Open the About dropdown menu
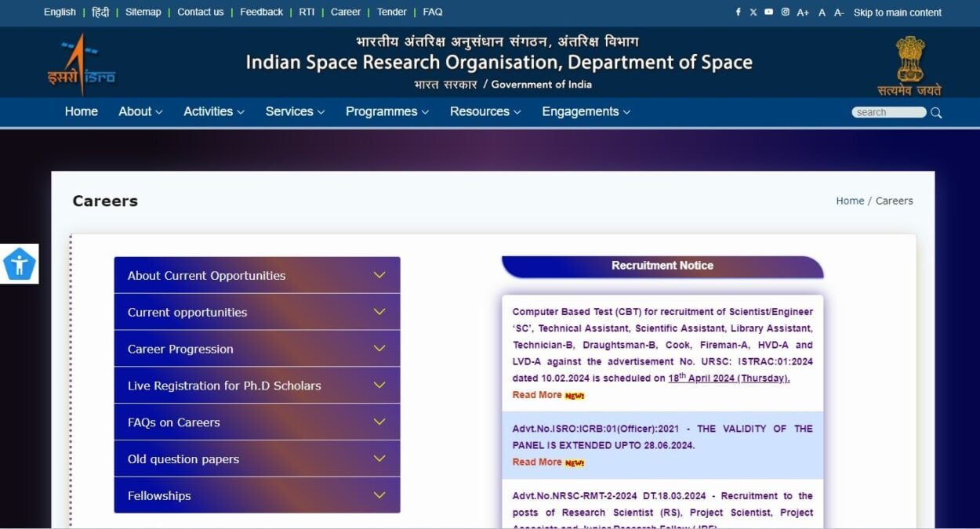 [140, 111]
